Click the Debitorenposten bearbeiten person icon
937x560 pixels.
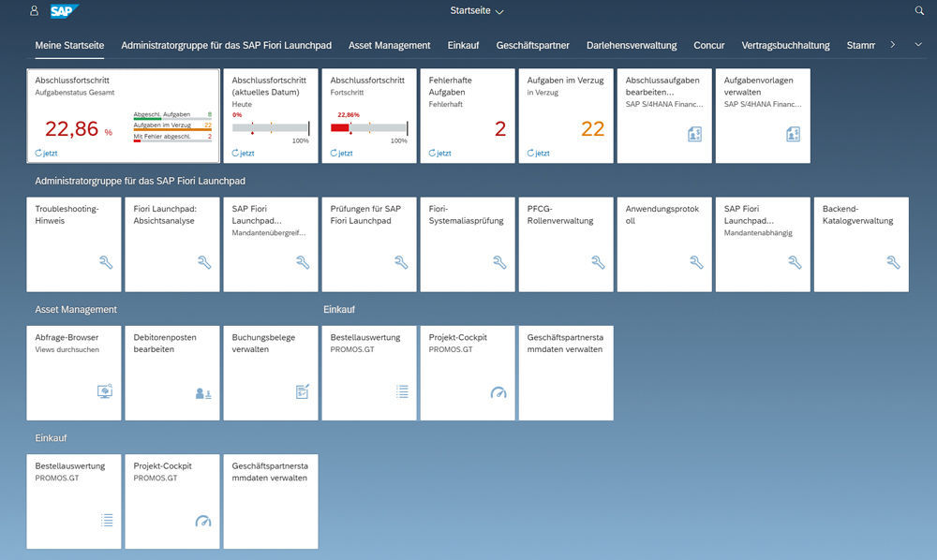coord(203,392)
